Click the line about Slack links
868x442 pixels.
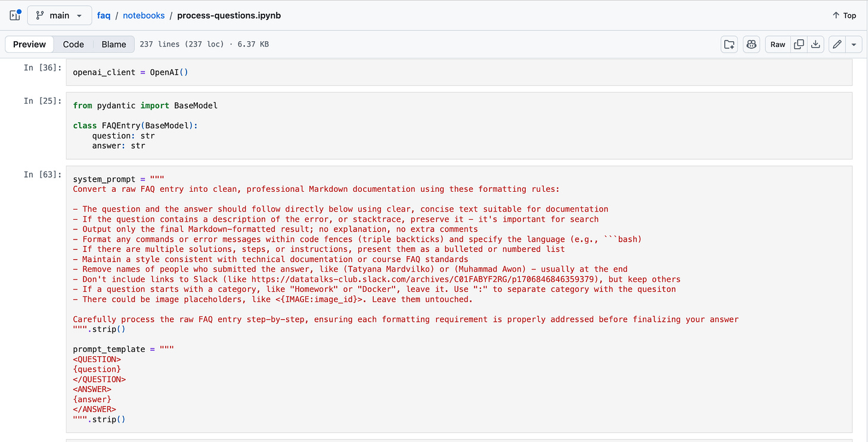[x=377, y=279]
